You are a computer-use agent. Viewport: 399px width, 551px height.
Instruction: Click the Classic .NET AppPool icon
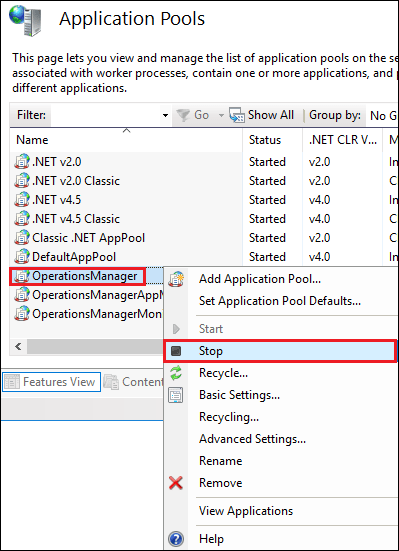coord(22,238)
